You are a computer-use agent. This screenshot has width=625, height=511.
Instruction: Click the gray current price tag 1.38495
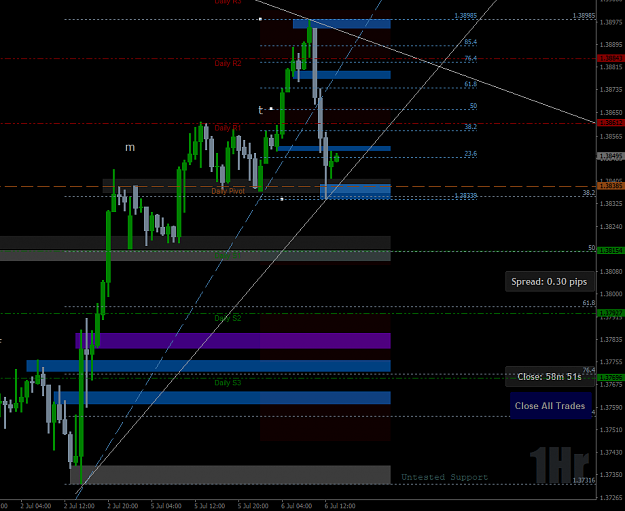click(x=610, y=157)
